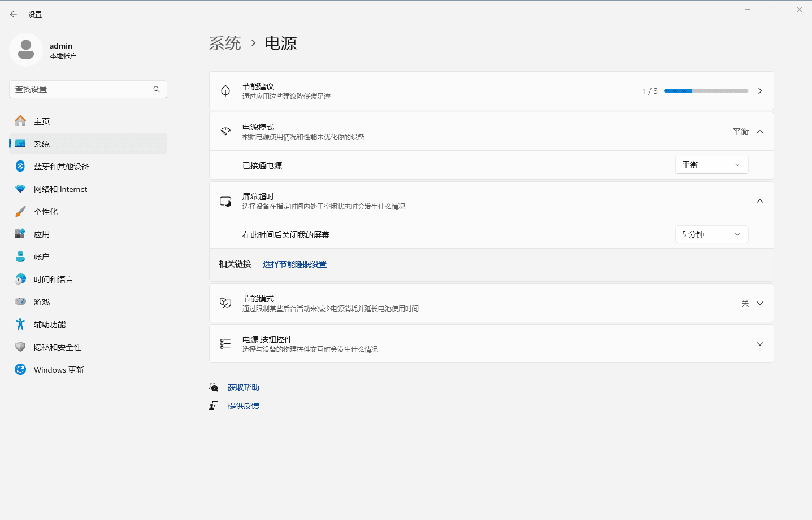
Task: Click the 设置 title bar text
Action: (35, 14)
